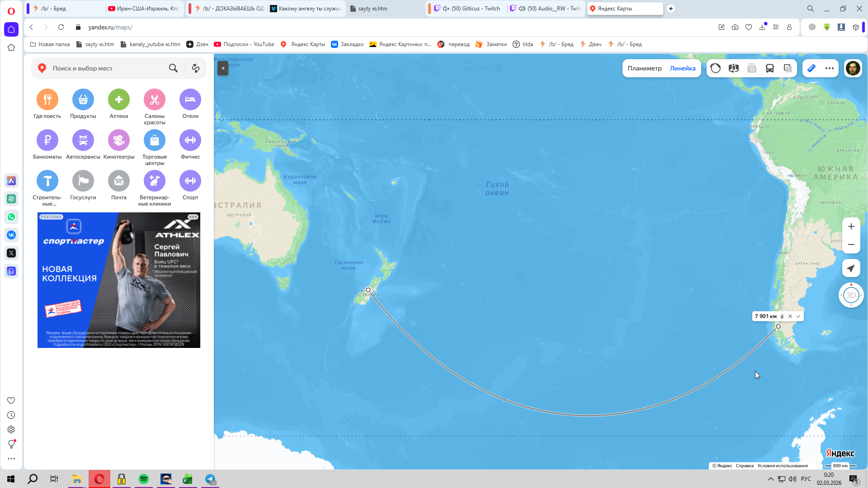Zoom in the map with plus button
Screen dimensions: 868x488
pyautogui.click(x=851, y=226)
